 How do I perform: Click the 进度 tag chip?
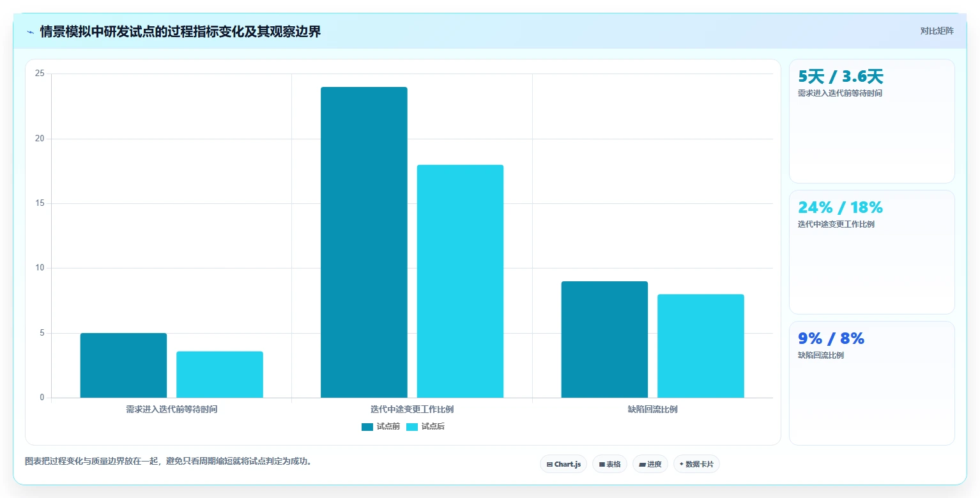click(650, 464)
